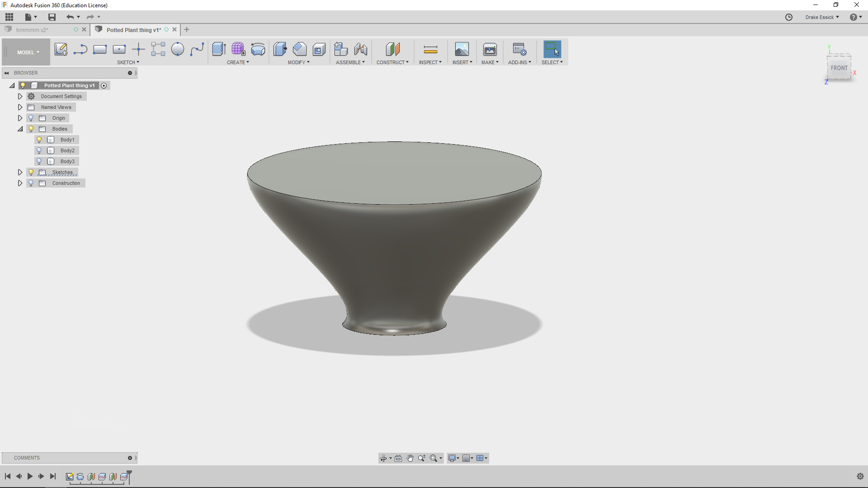This screenshot has width=868, height=488.
Task: Open timeline settings gear icon
Action: point(860,476)
